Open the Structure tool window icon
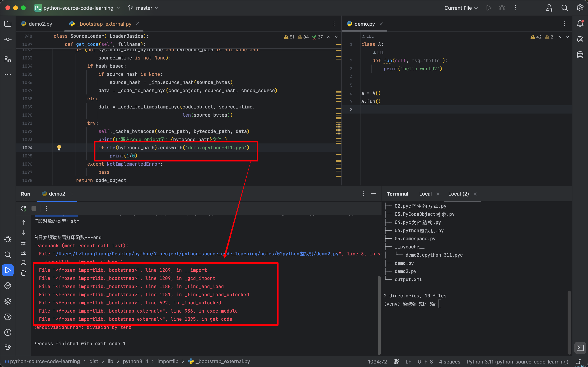Viewport: 588px width, 367px height. pyautogui.click(x=8, y=59)
